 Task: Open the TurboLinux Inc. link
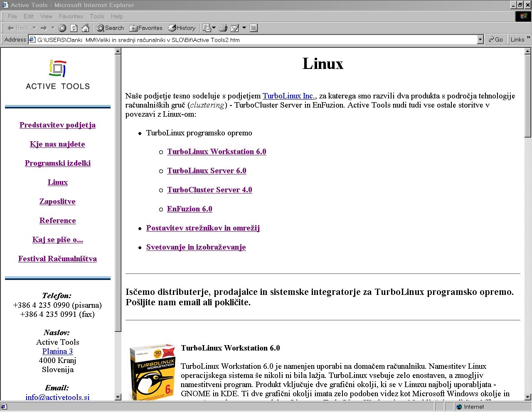(x=289, y=96)
